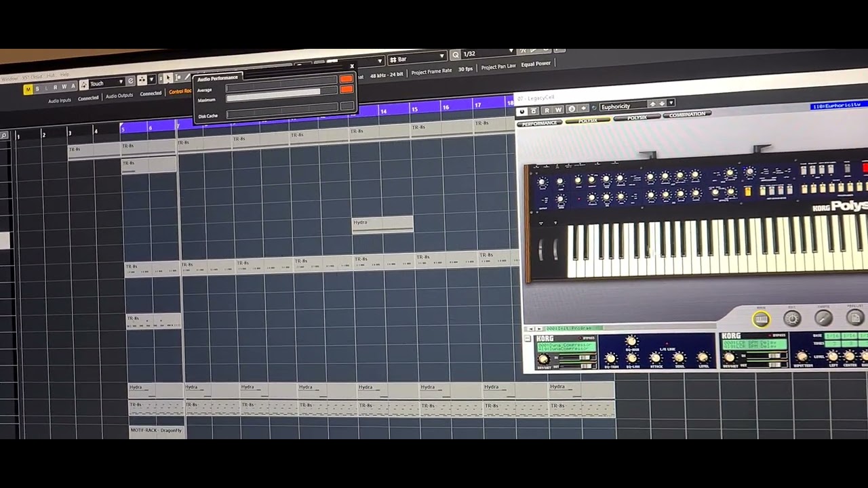Open the Help menu
The width and height of the screenshot is (868, 488).
(65, 75)
